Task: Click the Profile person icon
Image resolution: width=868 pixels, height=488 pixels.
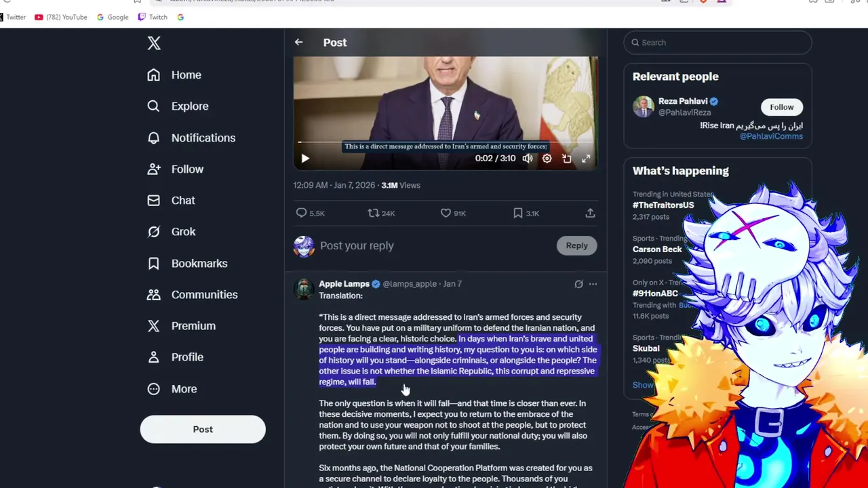Action: [x=154, y=357]
